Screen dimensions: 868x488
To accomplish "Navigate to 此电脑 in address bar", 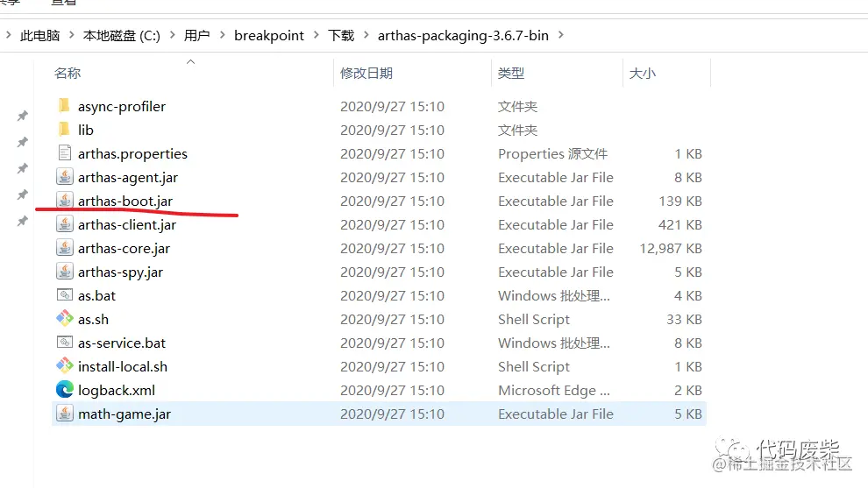I will tap(39, 35).
